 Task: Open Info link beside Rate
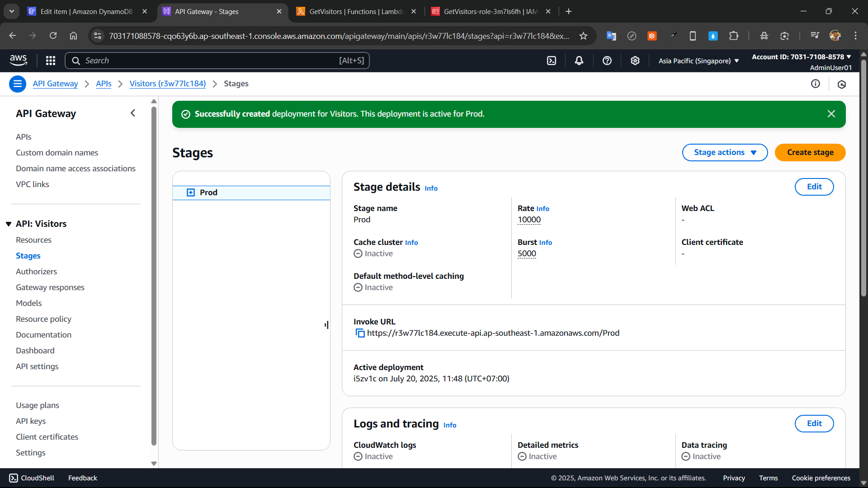tap(542, 208)
